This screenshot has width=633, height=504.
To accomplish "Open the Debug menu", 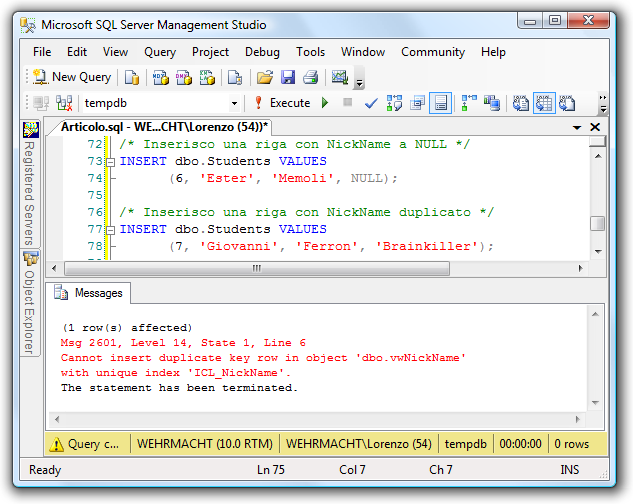I will [262, 52].
